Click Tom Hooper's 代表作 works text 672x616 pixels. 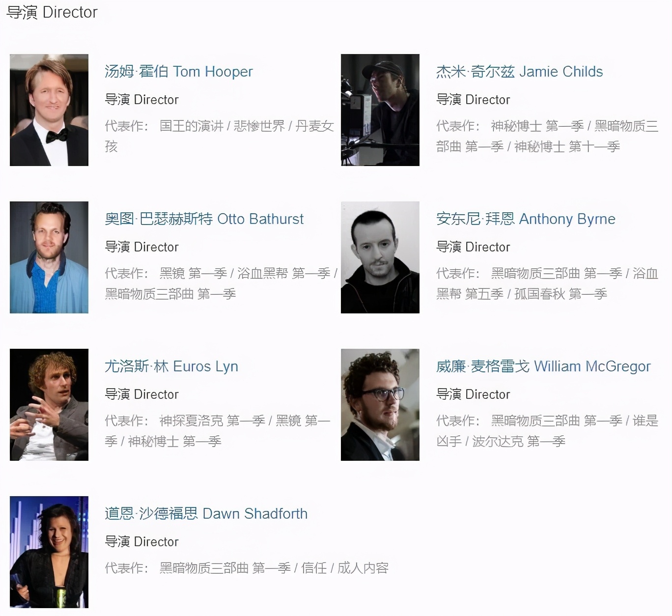click(x=220, y=136)
